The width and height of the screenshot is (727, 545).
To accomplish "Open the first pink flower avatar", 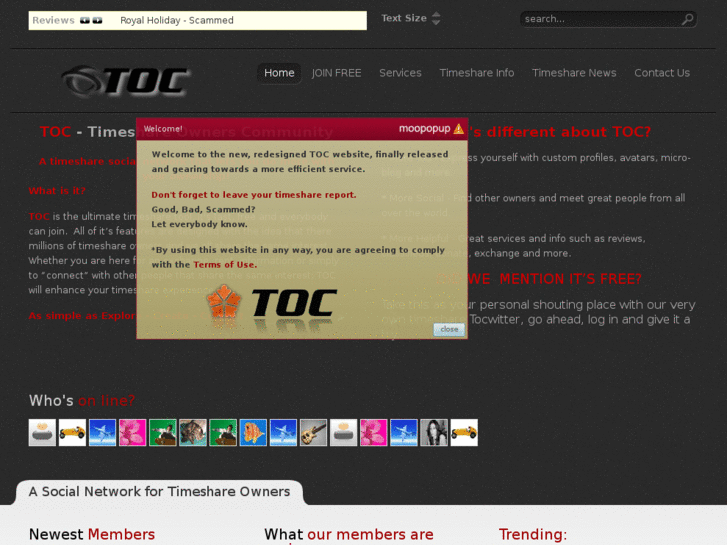I will click(x=133, y=432).
